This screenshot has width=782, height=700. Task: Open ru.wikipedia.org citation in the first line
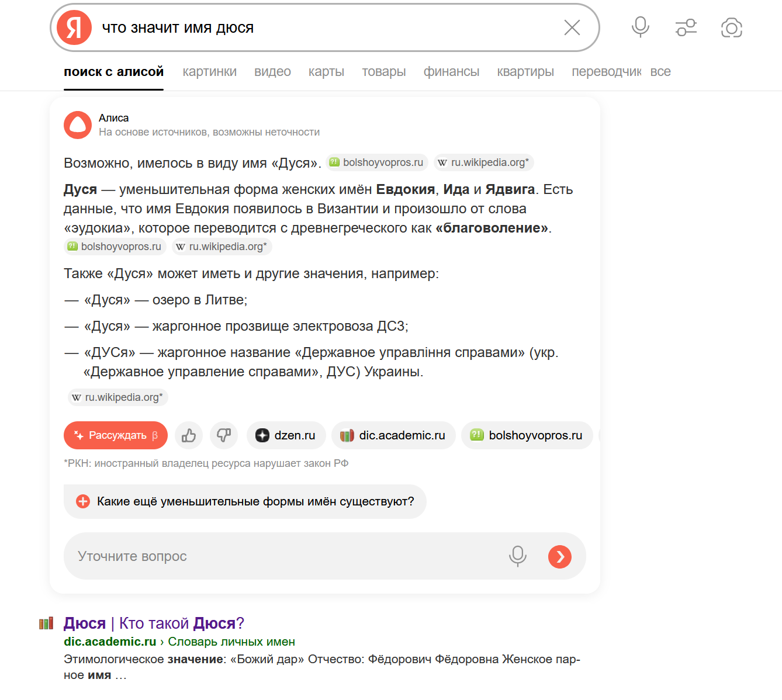pos(484,162)
